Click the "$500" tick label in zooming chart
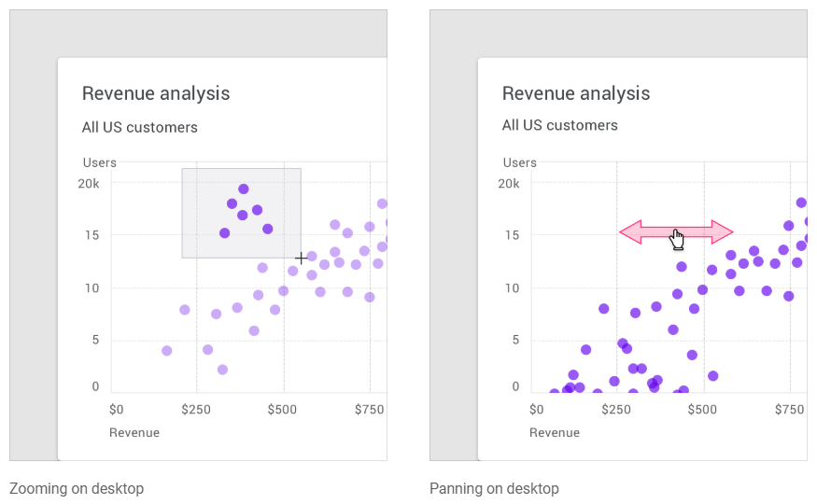Screen dimensions: 817x504 click(x=283, y=409)
